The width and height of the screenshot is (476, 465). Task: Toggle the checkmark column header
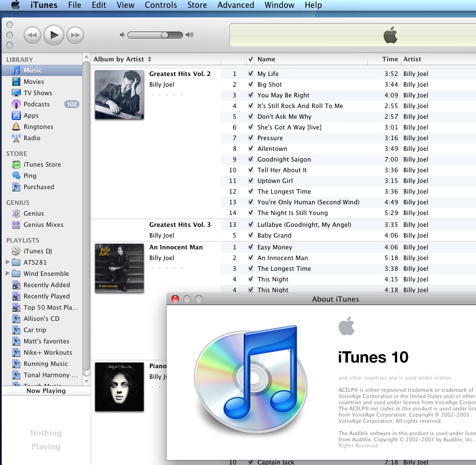coord(251,59)
